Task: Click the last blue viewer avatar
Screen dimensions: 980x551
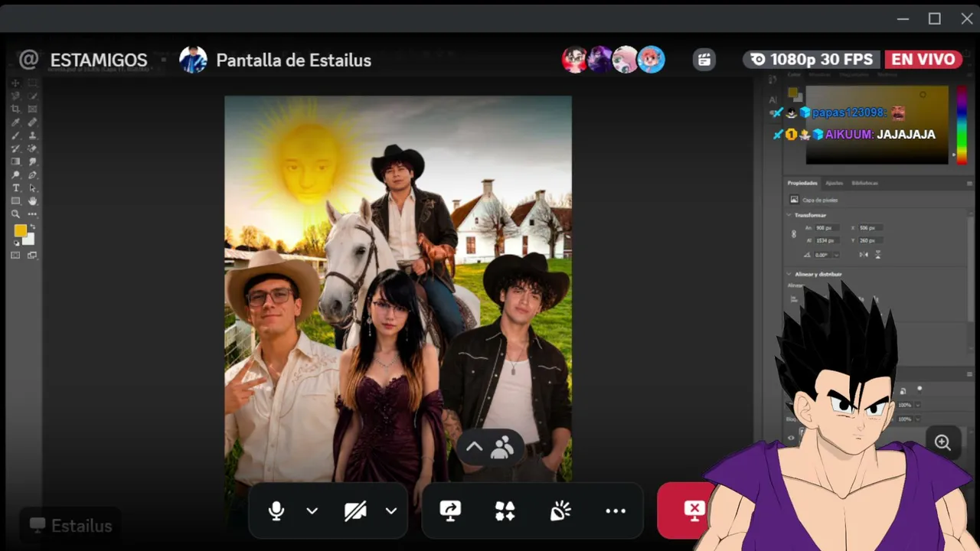Action: tap(652, 60)
